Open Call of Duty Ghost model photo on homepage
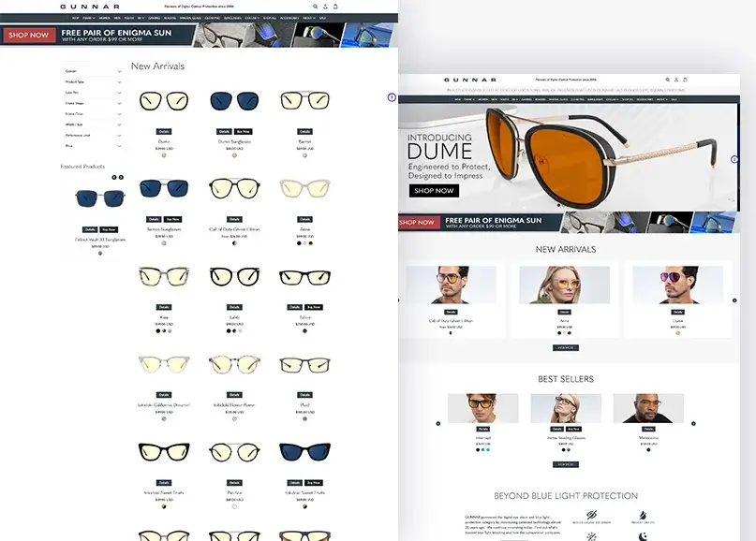This screenshot has height=541, width=756. click(x=451, y=285)
